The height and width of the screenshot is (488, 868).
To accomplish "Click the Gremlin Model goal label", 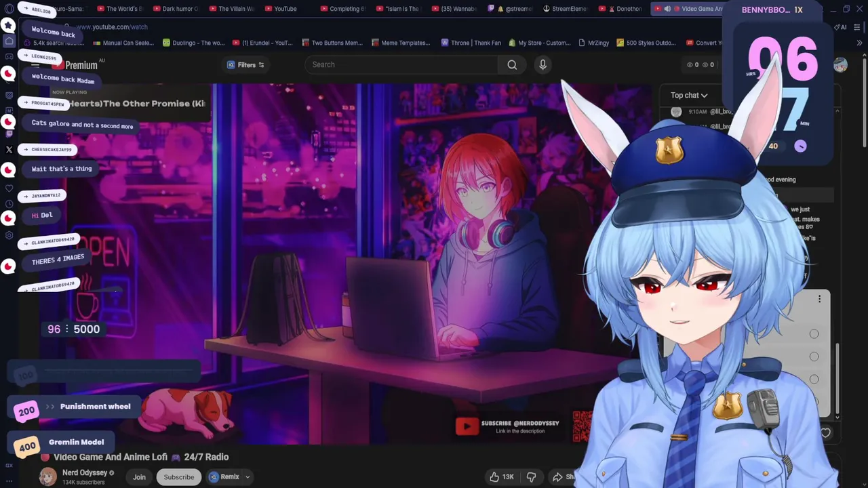I will tap(76, 442).
